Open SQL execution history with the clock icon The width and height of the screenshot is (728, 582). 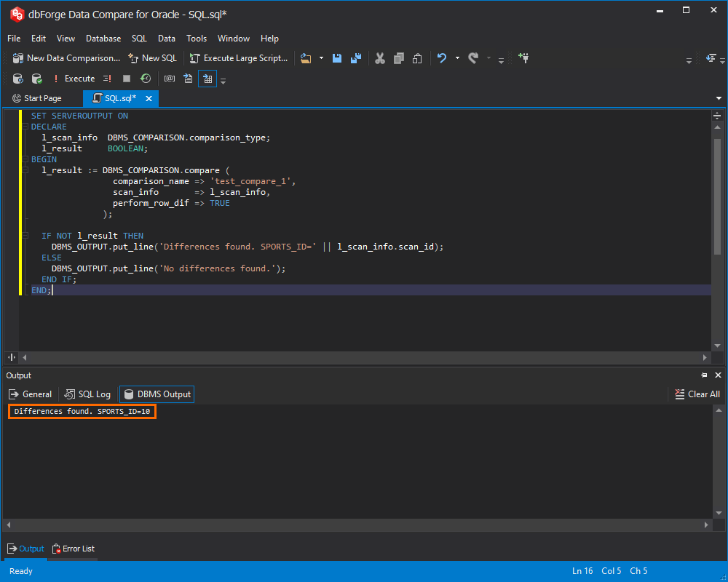click(x=146, y=78)
